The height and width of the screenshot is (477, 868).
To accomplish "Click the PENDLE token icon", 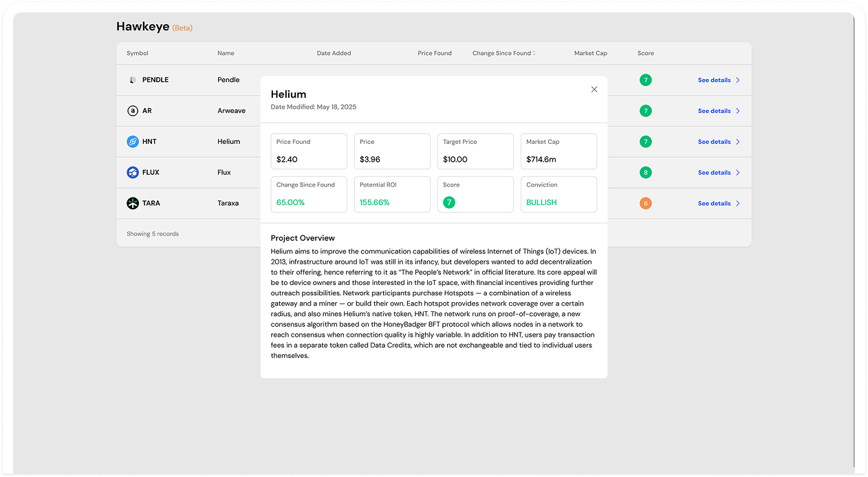I will [133, 80].
